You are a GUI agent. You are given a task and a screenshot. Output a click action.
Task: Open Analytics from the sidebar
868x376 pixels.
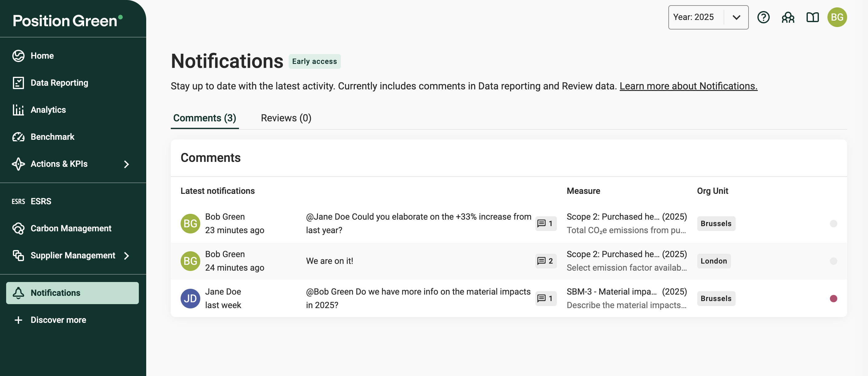pos(48,109)
